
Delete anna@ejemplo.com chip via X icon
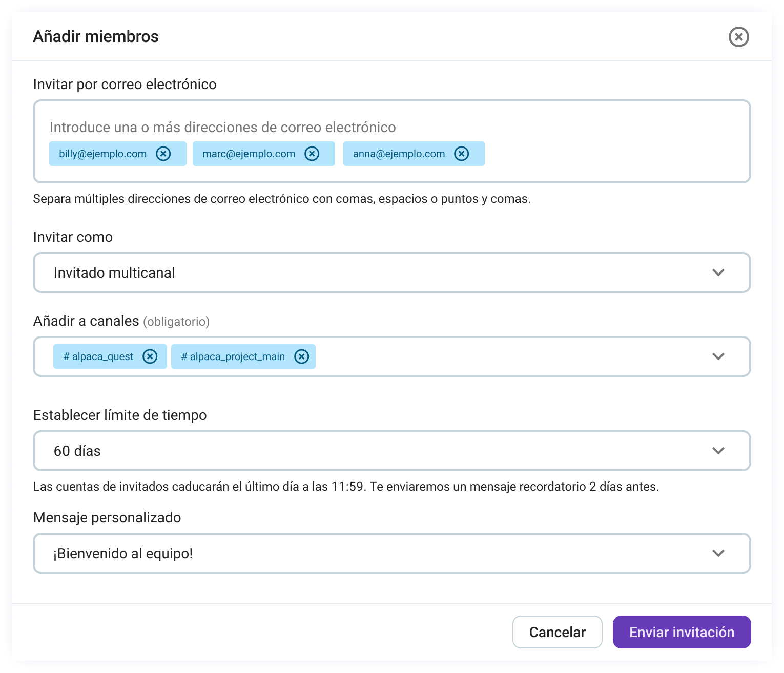(x=461, y=154)
